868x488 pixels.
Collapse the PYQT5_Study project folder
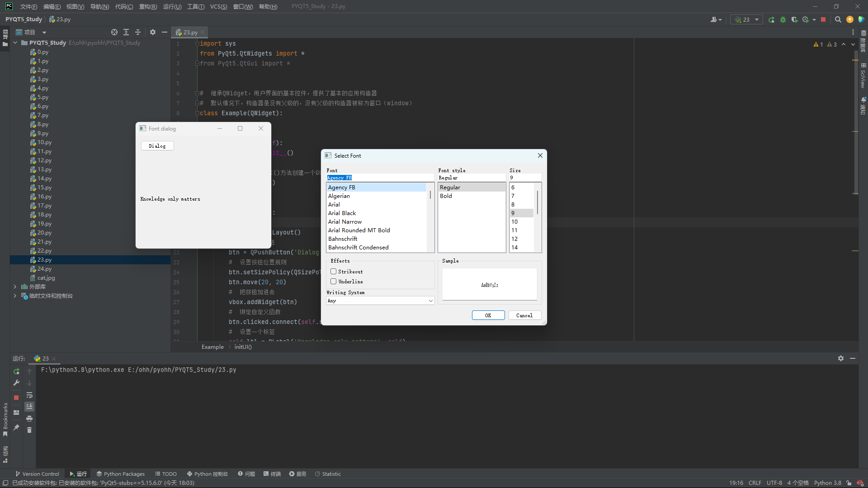15,43
